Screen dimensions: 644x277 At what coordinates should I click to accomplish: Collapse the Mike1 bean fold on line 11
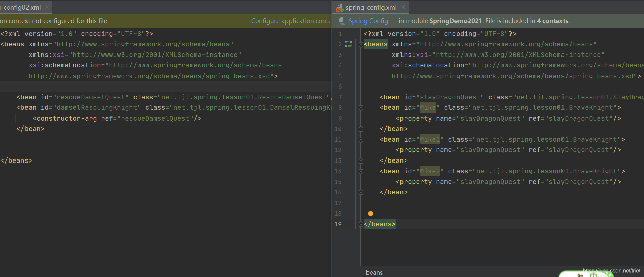click(361, 140)
